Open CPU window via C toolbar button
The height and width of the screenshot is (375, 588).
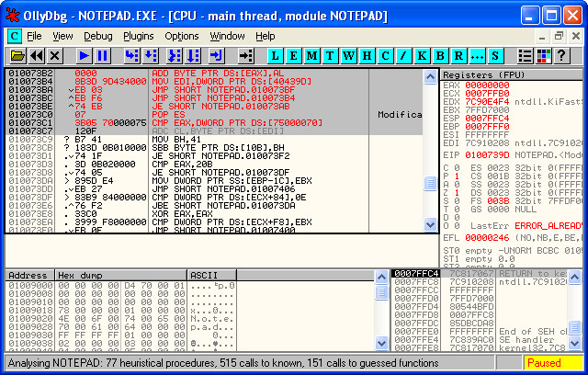[385, 56]
